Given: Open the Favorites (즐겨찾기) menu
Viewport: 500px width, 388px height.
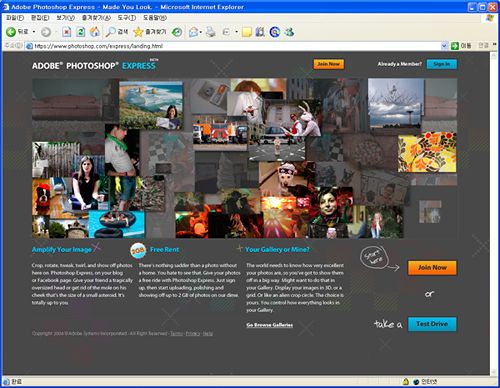Looking at the screenshot, I should click(x=96, y=18).
